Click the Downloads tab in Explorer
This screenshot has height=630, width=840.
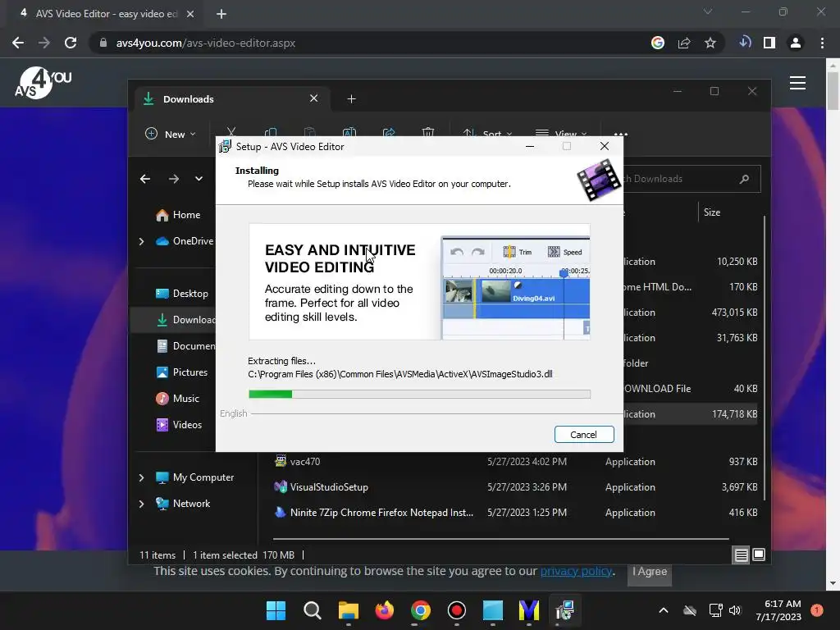231,99
